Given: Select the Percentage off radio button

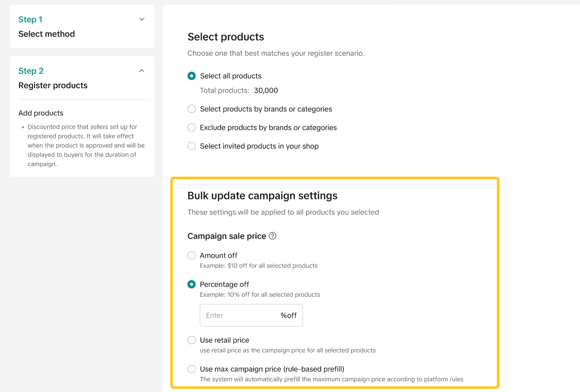Looking at the screenshot, I should [192, 285].
